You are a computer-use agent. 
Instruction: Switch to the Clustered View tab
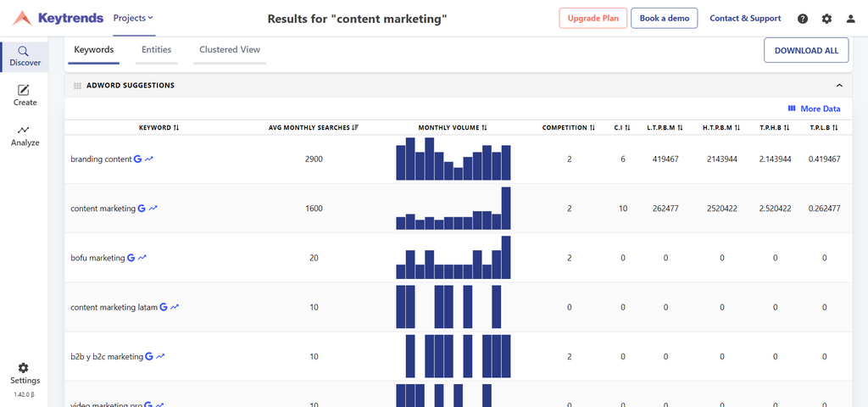click(230, 50)
